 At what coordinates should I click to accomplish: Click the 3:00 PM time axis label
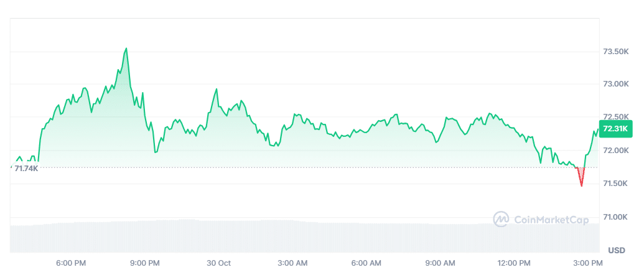pyautogui.click(x=588, y=263)
